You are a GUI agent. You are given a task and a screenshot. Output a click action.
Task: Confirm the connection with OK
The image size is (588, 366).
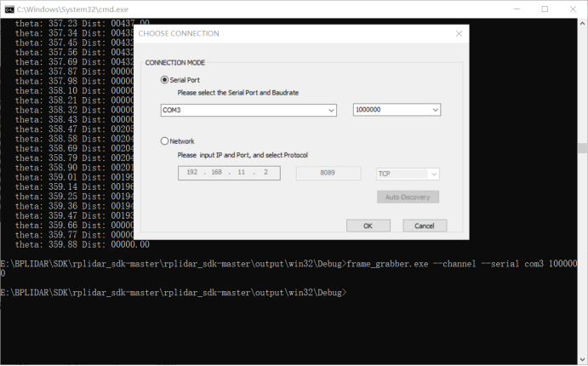[368, 226]
